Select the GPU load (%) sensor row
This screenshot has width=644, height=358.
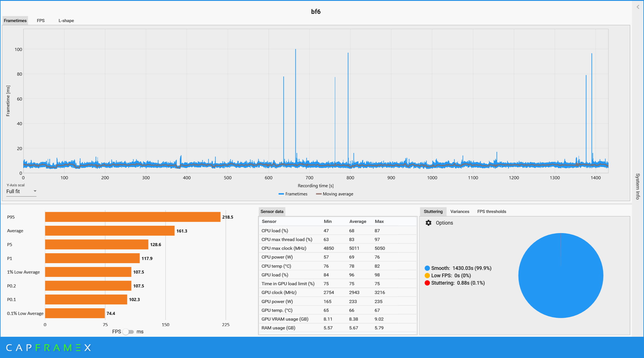click(x=337, y=275)
